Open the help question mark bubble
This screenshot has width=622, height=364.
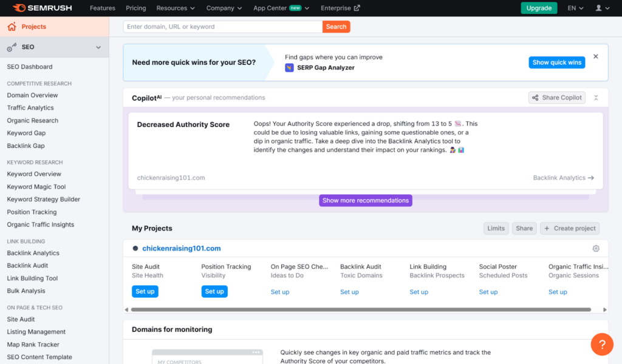pos(602,344)
